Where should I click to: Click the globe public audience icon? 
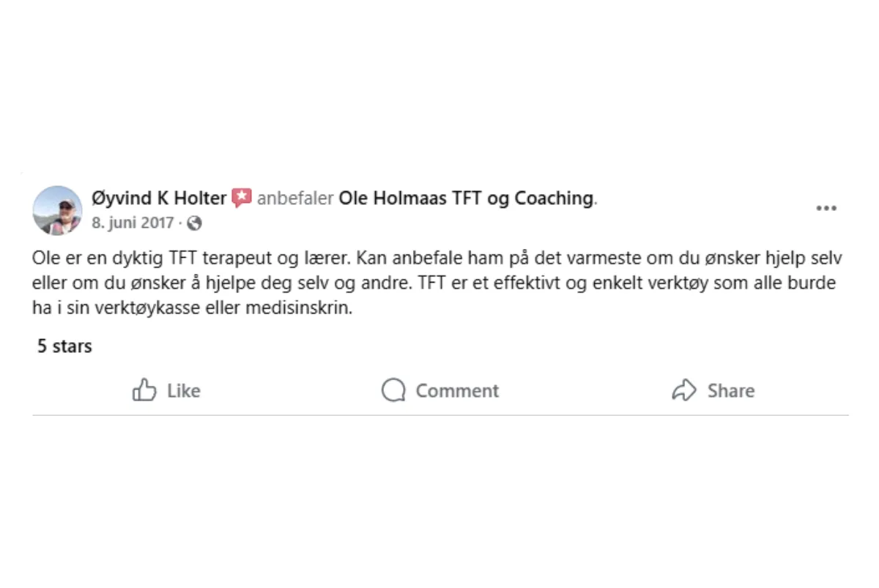(195, 223)
